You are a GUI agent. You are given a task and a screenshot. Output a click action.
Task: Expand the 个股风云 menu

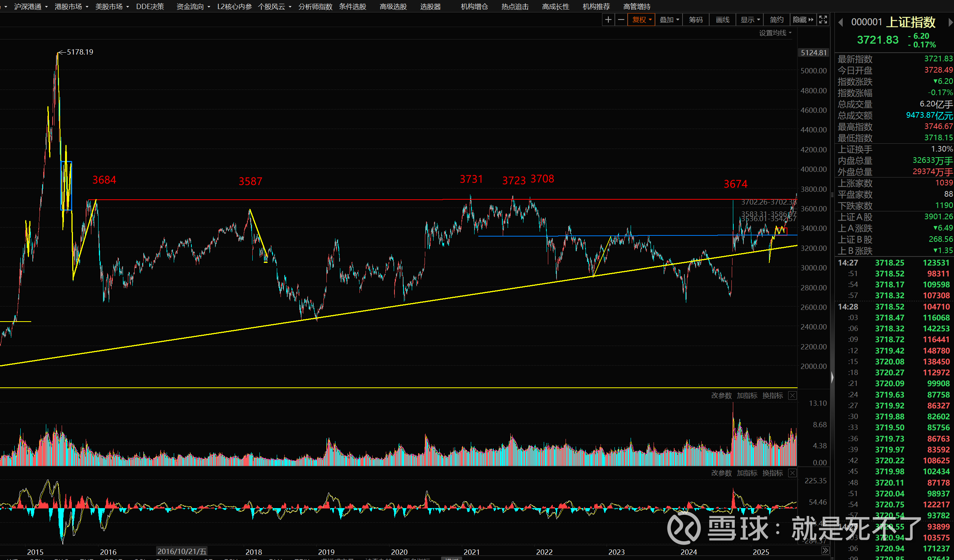coord(275,6)
